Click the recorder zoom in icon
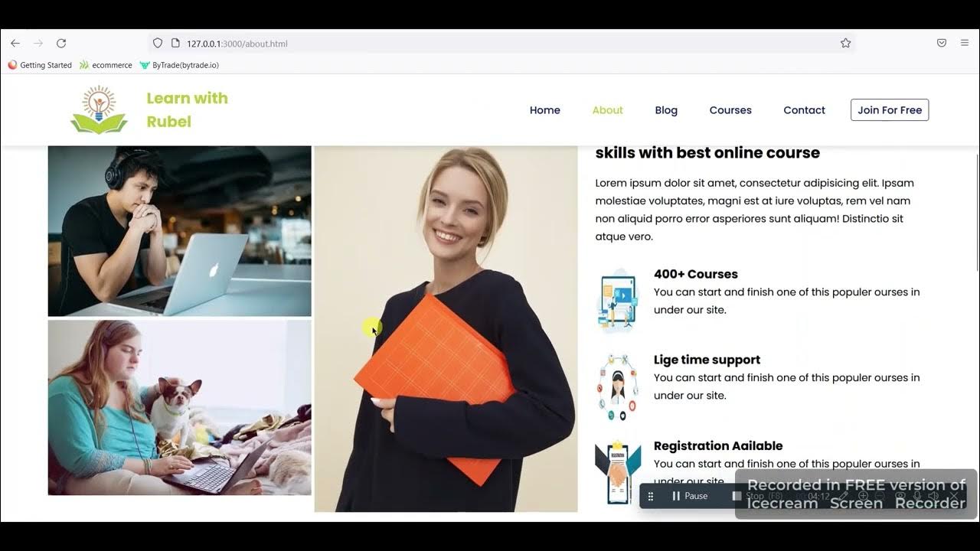The height and width of the screenshot is (551, 980). (x=863, y=496)
